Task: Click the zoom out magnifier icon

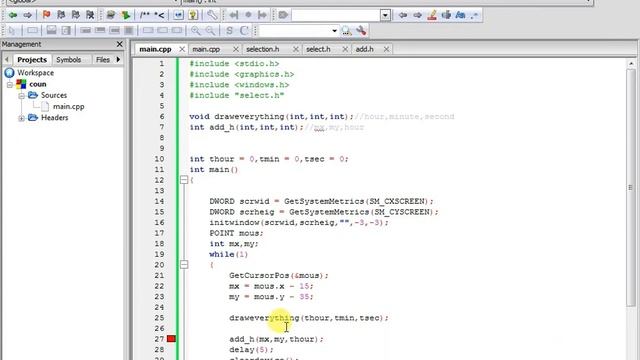Action: point(210,31)
